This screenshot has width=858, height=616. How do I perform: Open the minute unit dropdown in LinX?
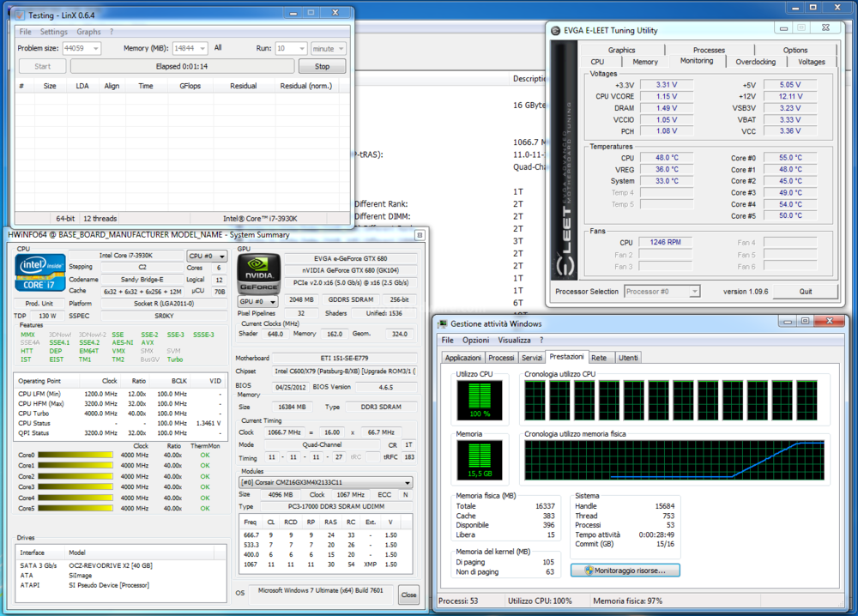click(x=341, y=49)
